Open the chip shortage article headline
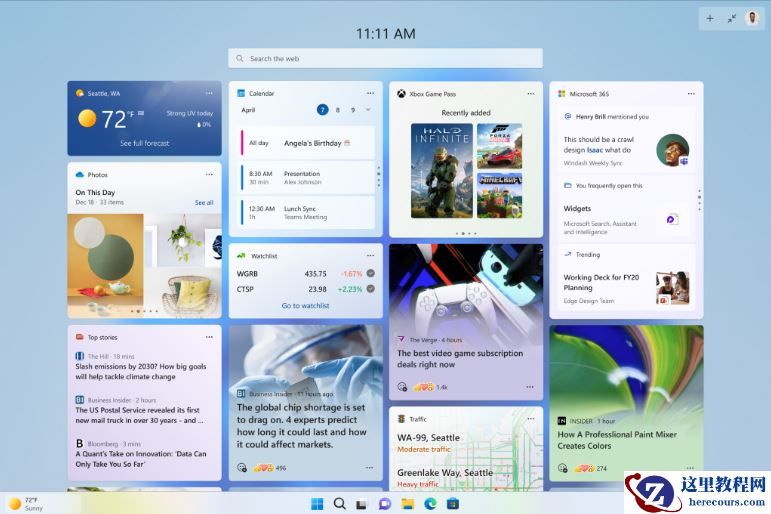The height and width of the screenshot is (514, 771). click(x=301, y=425)
